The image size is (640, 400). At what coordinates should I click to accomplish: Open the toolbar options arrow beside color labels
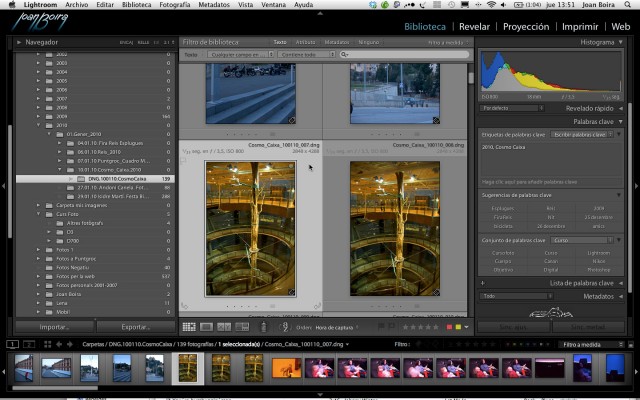(467, 327)
